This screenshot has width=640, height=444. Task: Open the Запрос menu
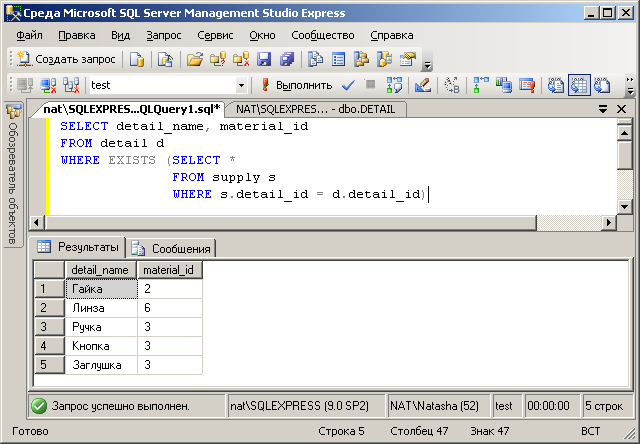164,36
